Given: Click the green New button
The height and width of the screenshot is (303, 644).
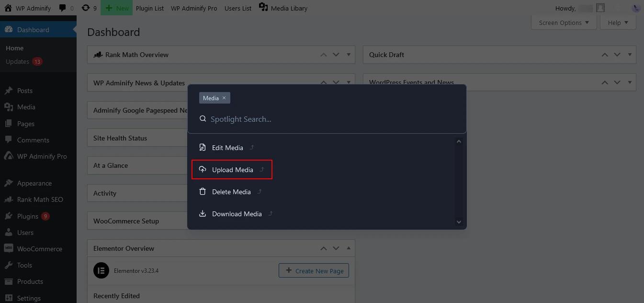Looking at the screenshot, I should coord(116,8).
